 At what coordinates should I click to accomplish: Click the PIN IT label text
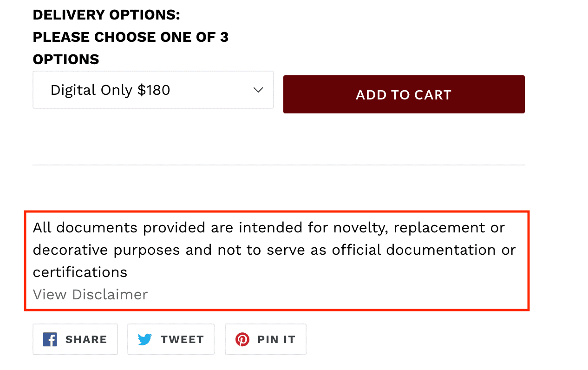[277, 339]
